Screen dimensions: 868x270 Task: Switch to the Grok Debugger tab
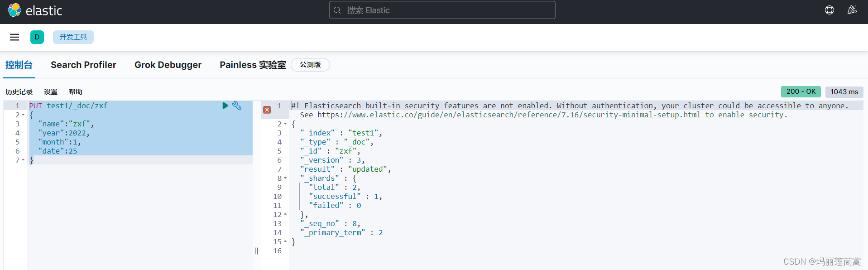coord(168,65)
